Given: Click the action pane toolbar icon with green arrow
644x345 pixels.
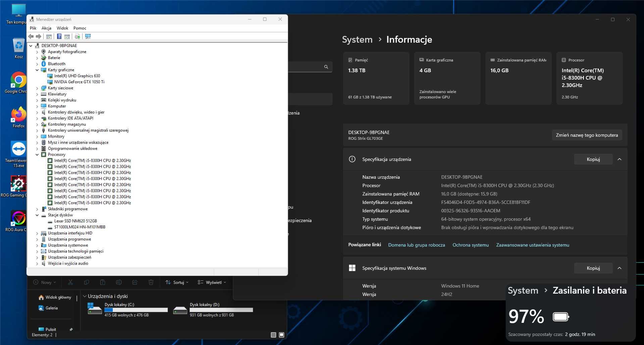Looking at the screenshot, I should click(67, 36).
